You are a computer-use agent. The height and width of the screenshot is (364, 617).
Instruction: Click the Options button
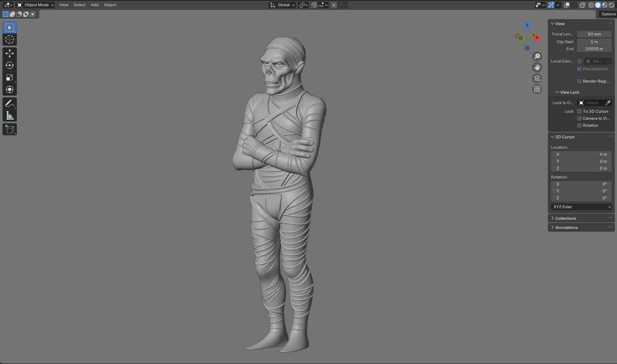(x=608, y=14)
